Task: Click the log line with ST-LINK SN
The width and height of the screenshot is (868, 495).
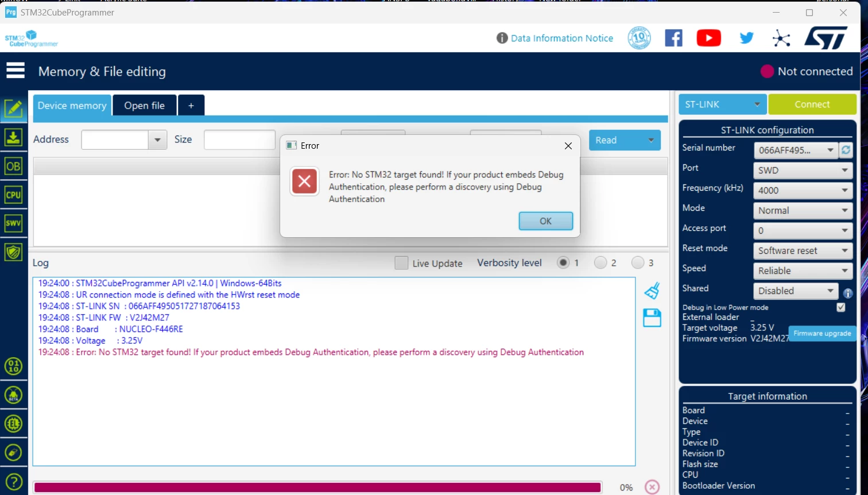Action: click(139, 306)
